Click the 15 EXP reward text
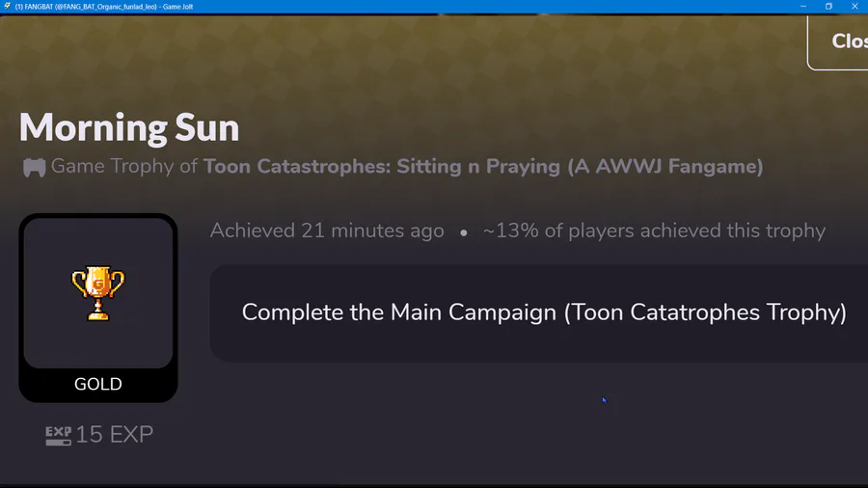Screen dimensions: 868x488 coord(114,435)
